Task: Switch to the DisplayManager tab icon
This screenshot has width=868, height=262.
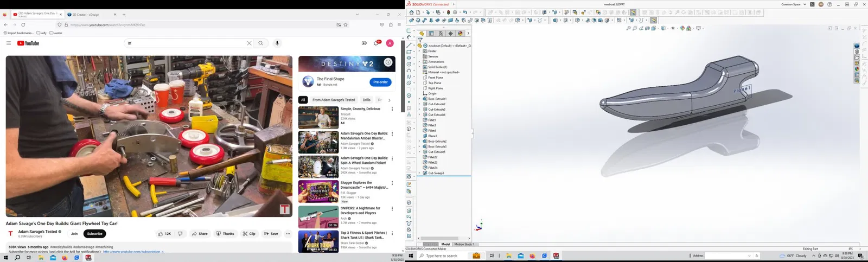Action: (x=460, y=33)
